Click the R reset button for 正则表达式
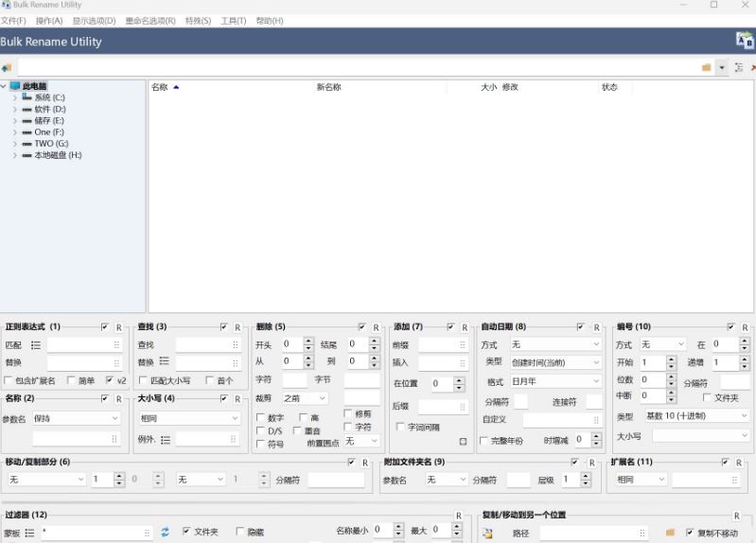756x543 pixels. click(x=118, y=327)
